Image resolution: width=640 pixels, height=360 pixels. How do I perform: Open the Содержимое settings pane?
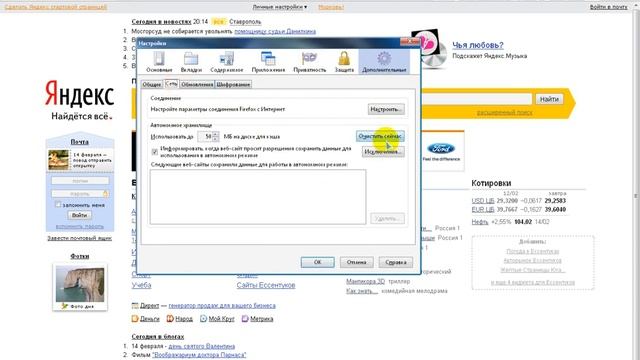227,62
